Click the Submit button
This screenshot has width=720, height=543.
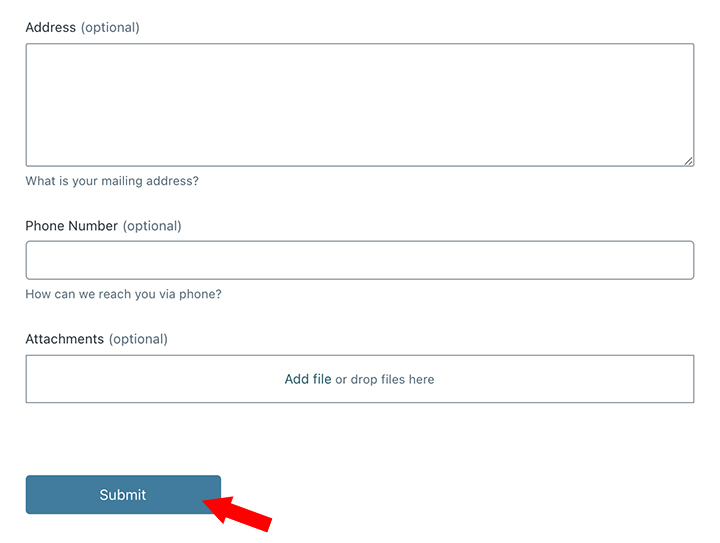pyautogui.click(x=123, y=495)
